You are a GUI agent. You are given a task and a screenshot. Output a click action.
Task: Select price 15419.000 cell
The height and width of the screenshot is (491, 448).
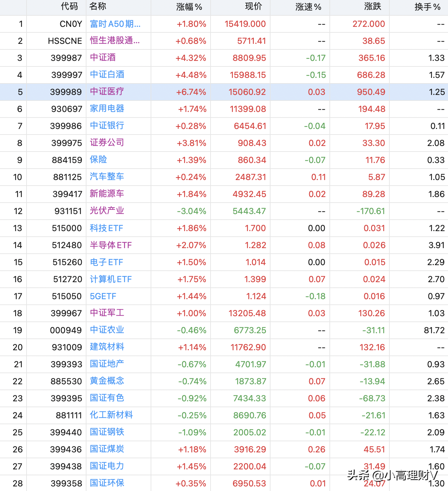(245, 24)
